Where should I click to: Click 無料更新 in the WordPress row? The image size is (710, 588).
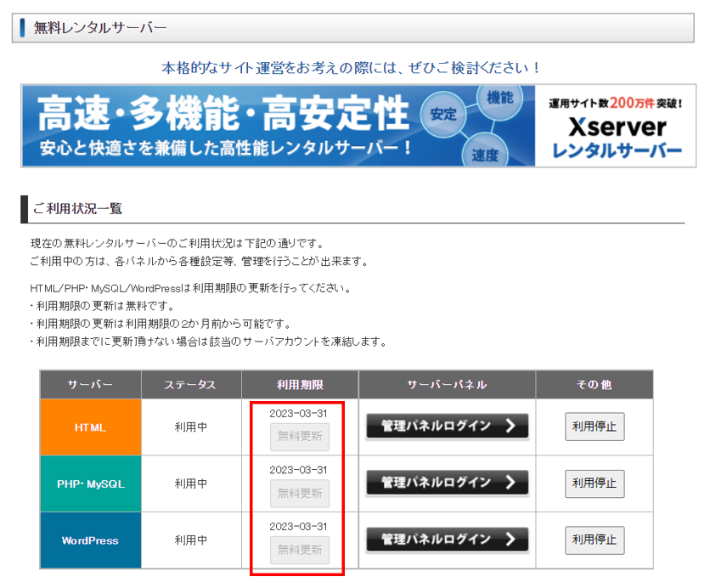(x=299, y=550)
